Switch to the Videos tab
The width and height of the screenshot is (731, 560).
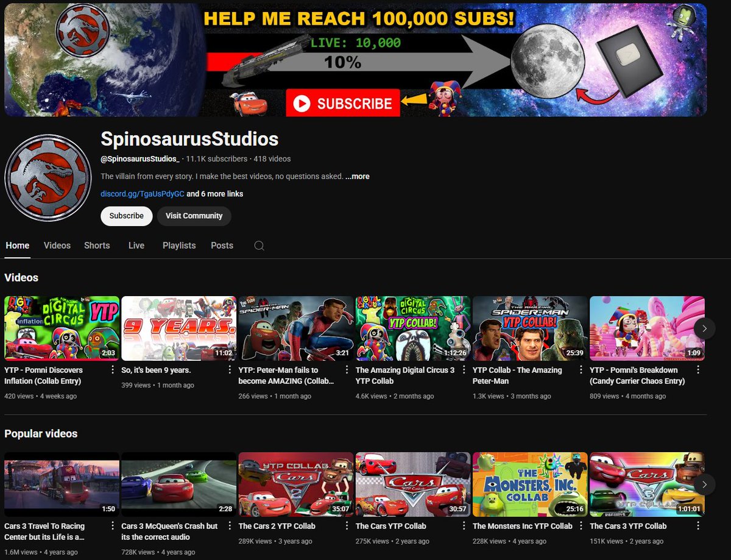57,246
